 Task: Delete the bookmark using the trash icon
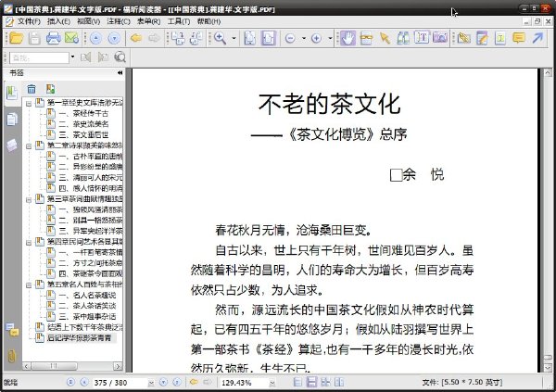tap(32, 89)
